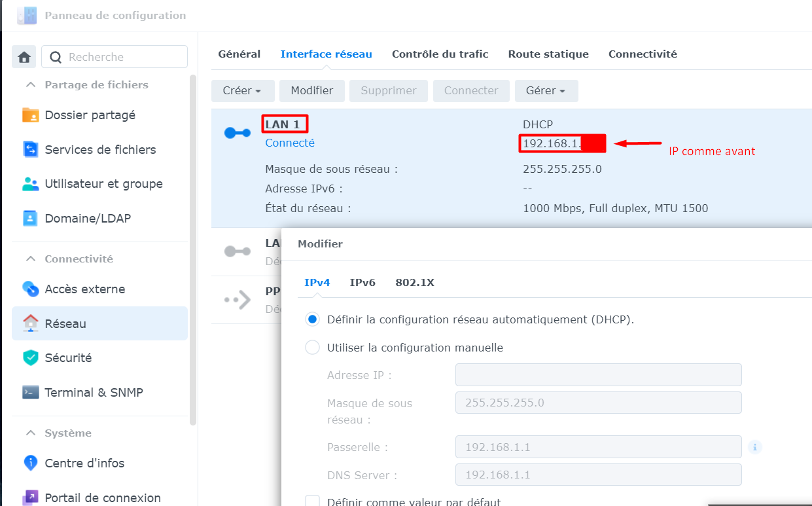
Task: Click the Connecter button
Action: 471,91
